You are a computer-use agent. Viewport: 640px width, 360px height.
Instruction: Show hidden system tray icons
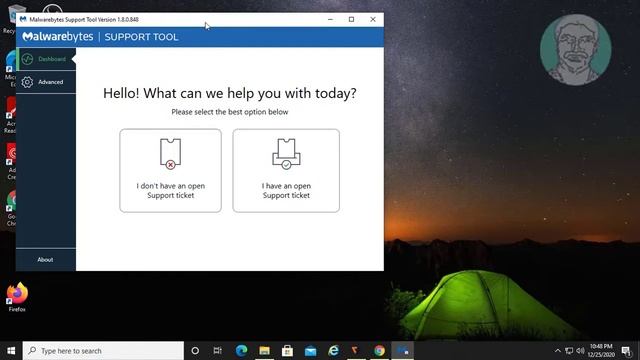point(558,351)
